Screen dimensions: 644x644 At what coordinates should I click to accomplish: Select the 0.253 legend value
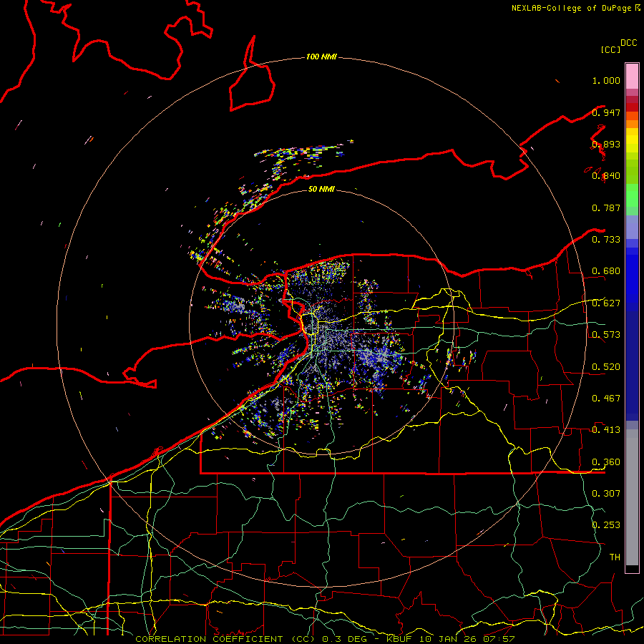(x=606, y=525)
